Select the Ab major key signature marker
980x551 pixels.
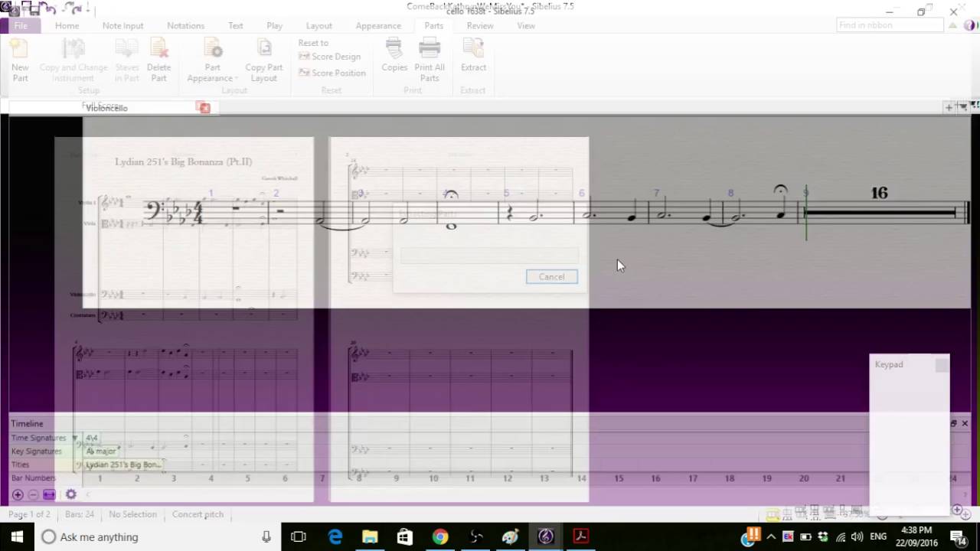[100, 452]
